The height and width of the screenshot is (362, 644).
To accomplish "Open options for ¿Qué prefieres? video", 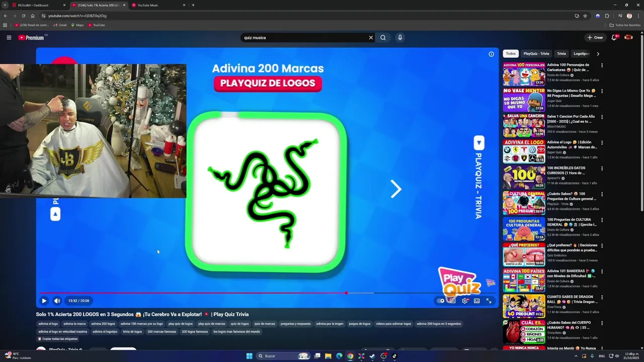I will (x=602, y=246).
